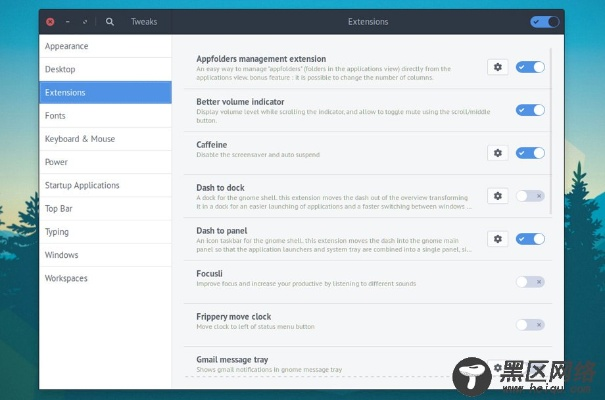
Task: Open the Appearance section in sidebar
Action: click(105, 46)
